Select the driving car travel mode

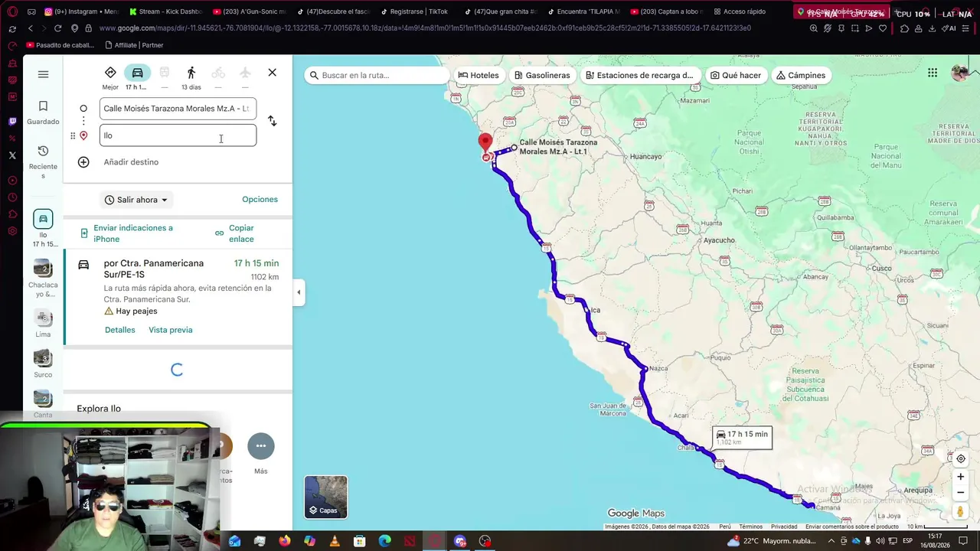(x=137, y=77)
